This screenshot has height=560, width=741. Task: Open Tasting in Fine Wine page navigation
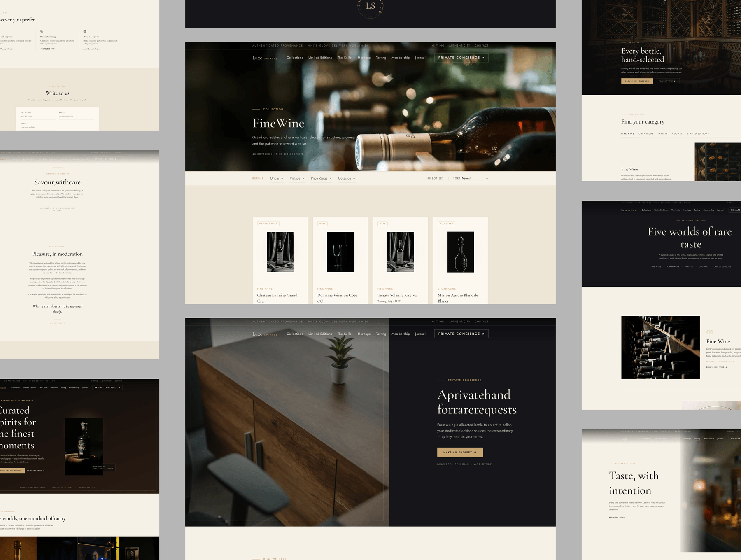[381, 58]
